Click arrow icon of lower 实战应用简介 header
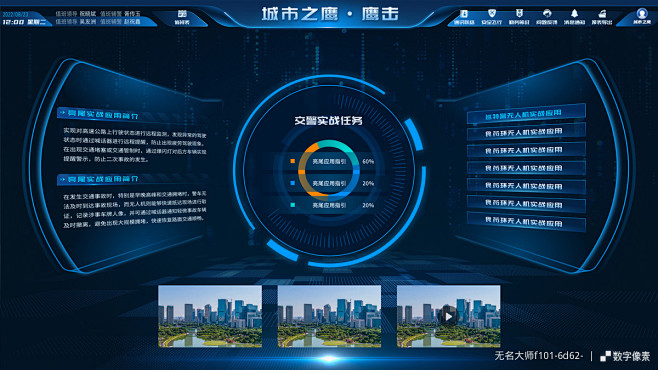658x370 pixels. click(63, 180)
